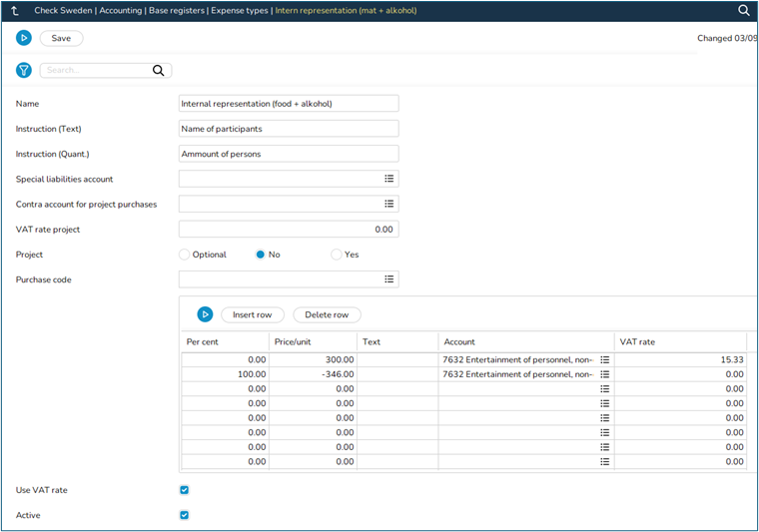This screenshot has width=759, height=532.
Task: Open the magnifier search icon in top bar
Action: point(743,10)
